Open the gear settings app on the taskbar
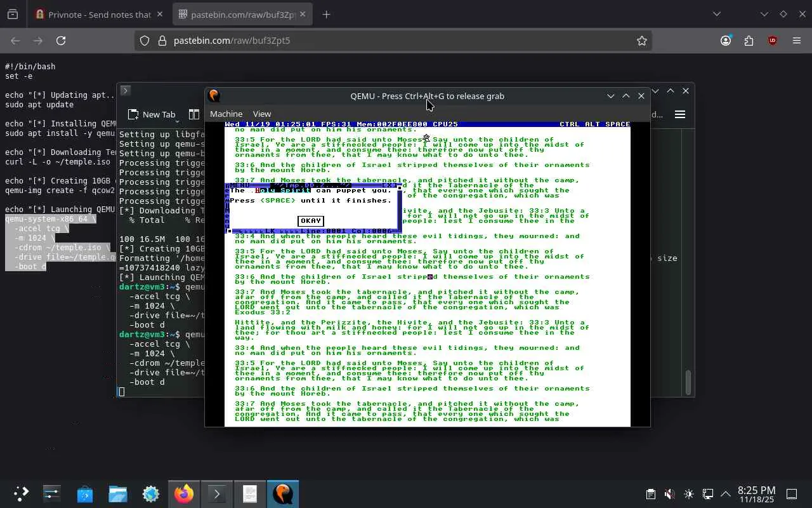Screen dimensions: 812x508 coord(151,493)
